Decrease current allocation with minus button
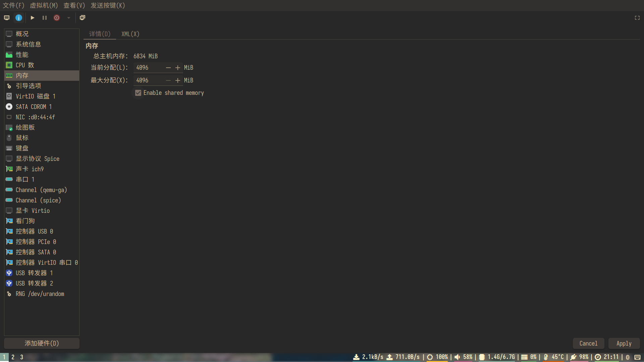Screen dimensions: 644x362 pos(168,68)
